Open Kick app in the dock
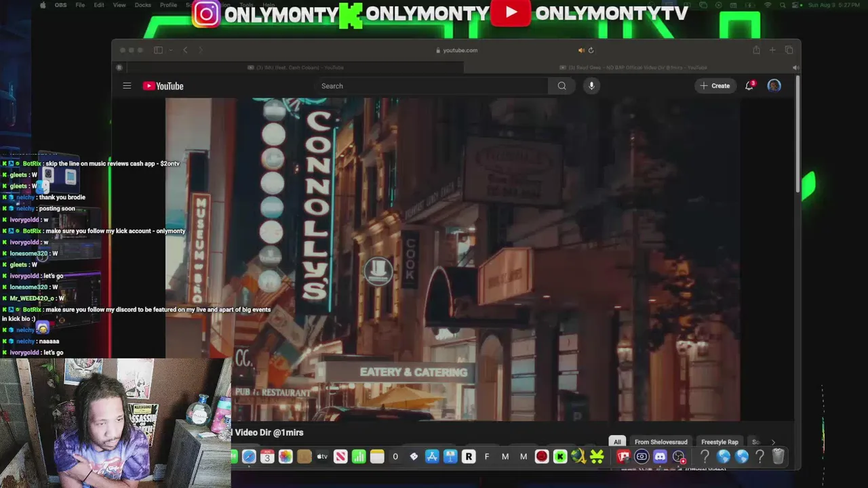This screenshot has width=868, height=488. point(560,457)
